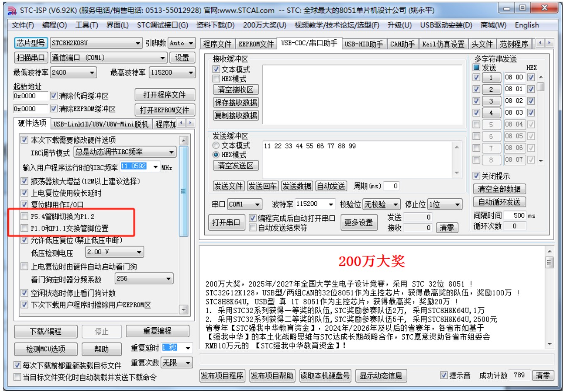Open 最高波特率 115200 dropdown

(x=191, y=73)
